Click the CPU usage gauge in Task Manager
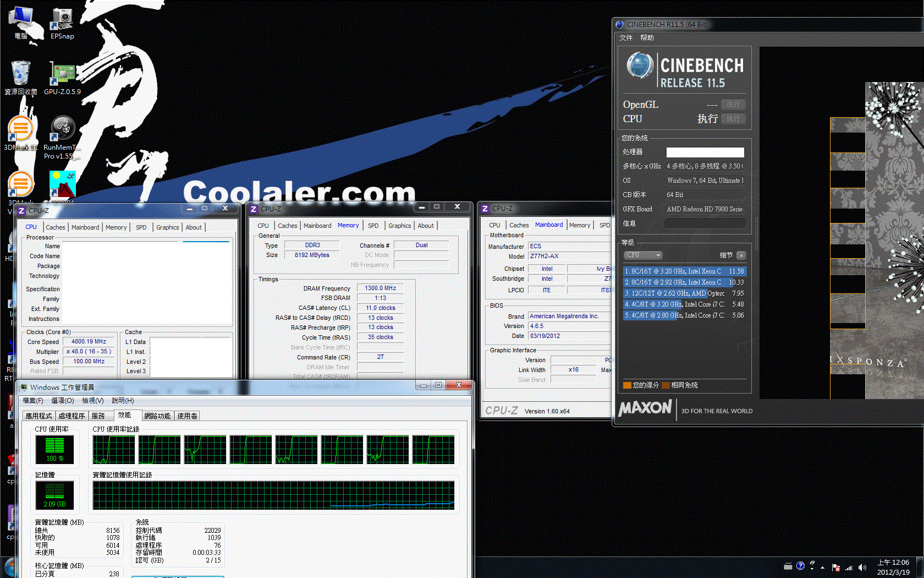924x578 pixels. (x=54, y=450)
